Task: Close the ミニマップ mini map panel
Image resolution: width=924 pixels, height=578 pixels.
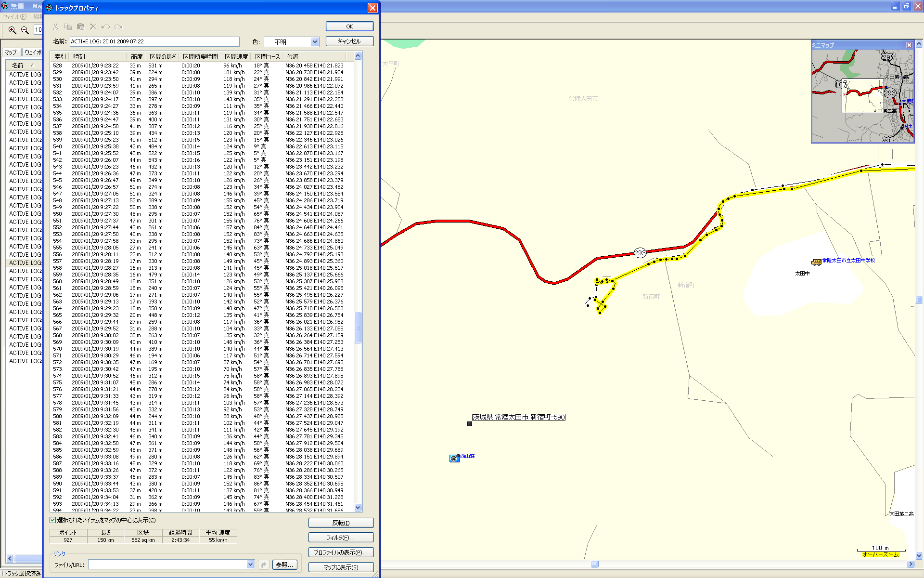Action: pos(909,45)
